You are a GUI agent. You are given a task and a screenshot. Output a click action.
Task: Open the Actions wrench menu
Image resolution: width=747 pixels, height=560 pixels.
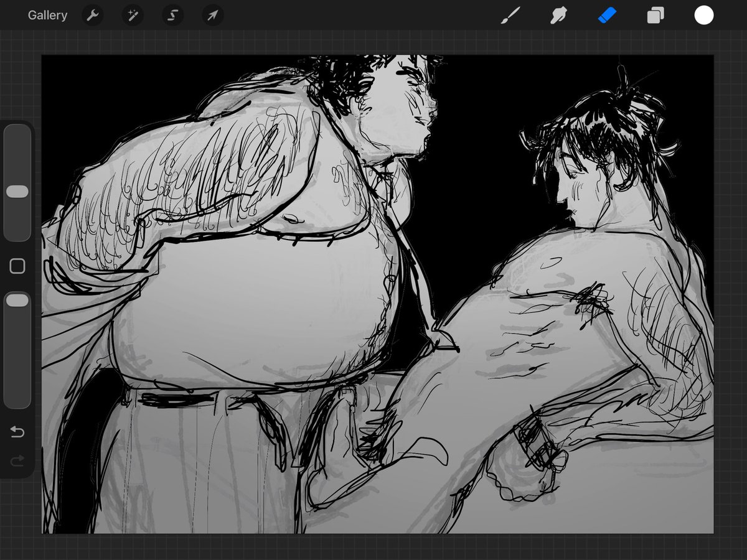[93, 16]
